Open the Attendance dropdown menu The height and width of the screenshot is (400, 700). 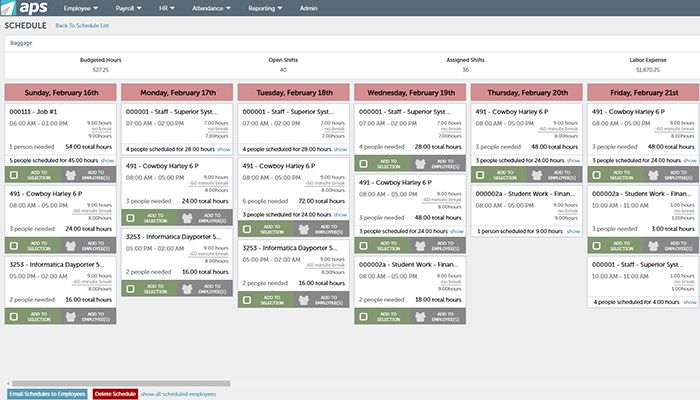pos(211,8)
